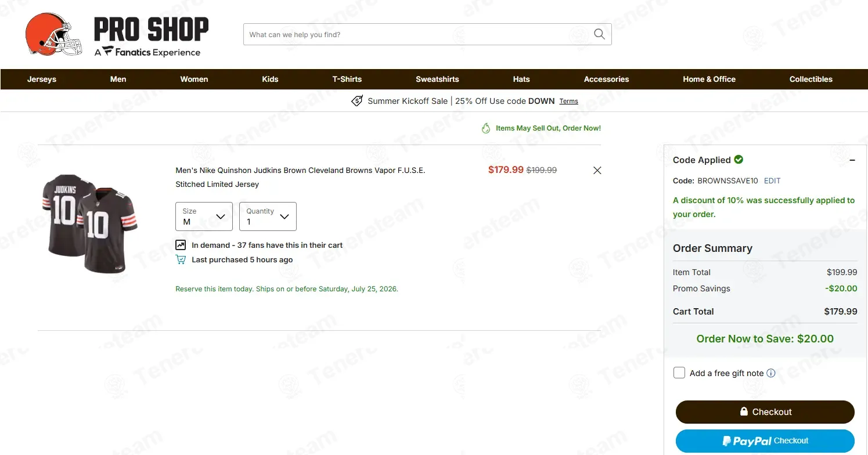868x455 pixels.
Task: Click the Browns helmet logo
Action: [x=54, y=34]
